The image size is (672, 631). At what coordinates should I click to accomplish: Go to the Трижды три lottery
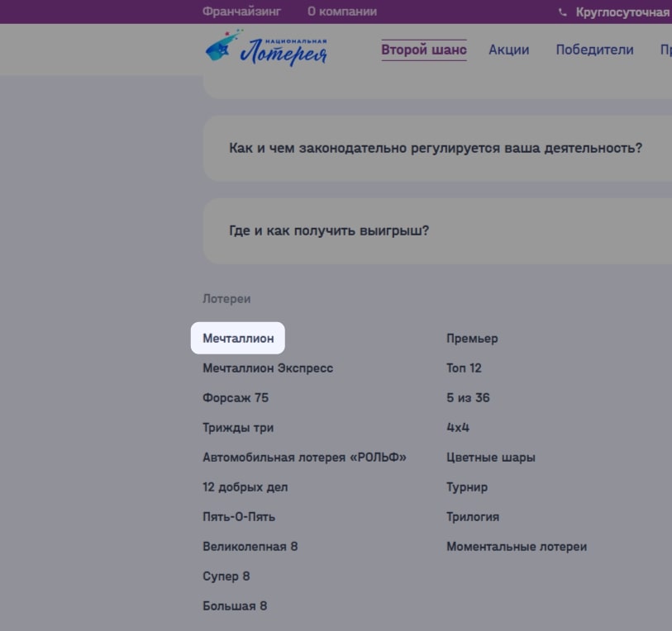pyautogui.click(x=238, y=428)
